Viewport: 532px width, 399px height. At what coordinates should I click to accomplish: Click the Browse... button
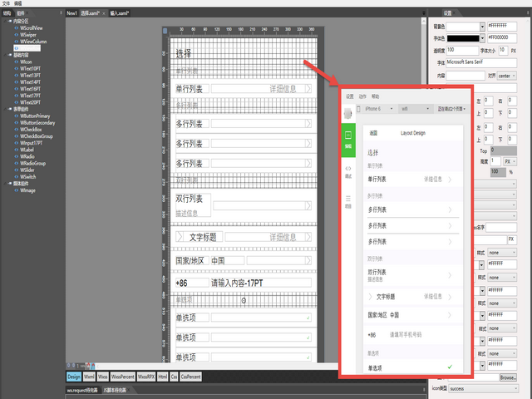tap(507, 377)
